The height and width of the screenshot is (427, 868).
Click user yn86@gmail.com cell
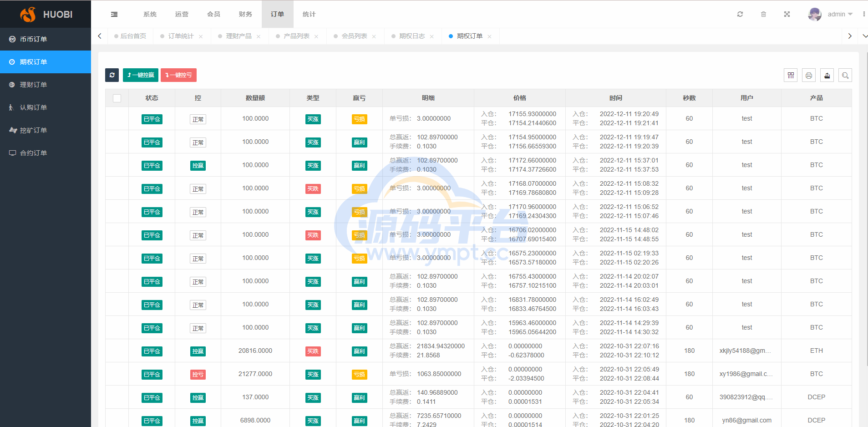[747, 420]
